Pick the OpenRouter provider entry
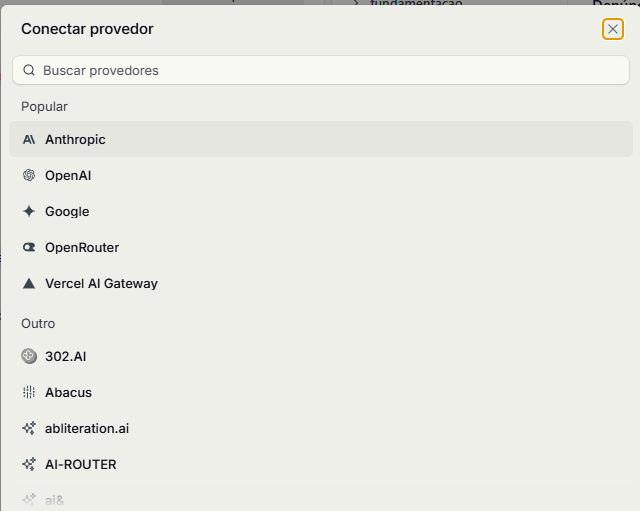Image resolution: width=640 pixels, height=511 pixels. click(x=321, y=247)
